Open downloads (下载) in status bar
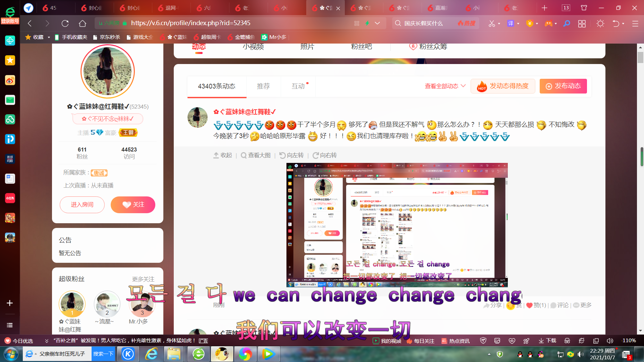The width and height of the screenshot is (644, 362). [547, 341]
